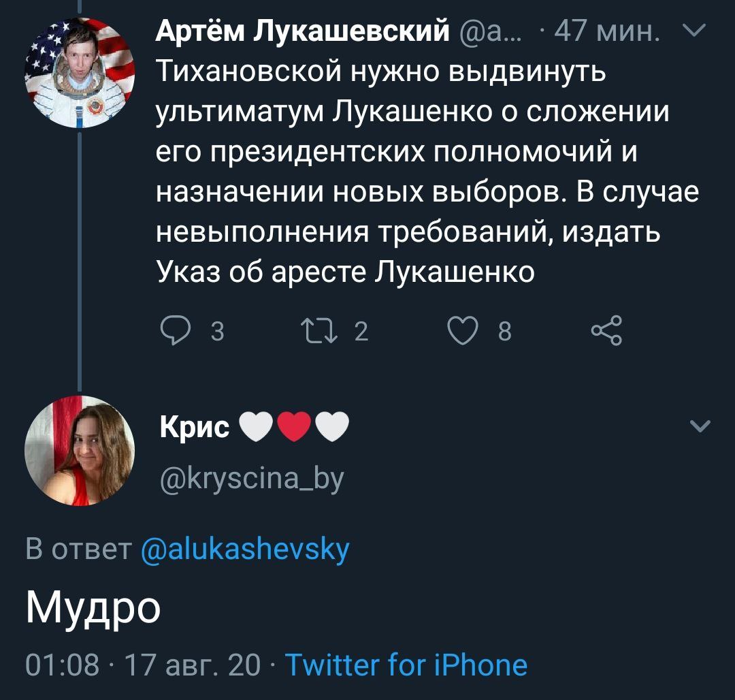Screen dimensions: 735x700
Task: Follow the @alukashevsky mention link
Action: tap(245, 549)
